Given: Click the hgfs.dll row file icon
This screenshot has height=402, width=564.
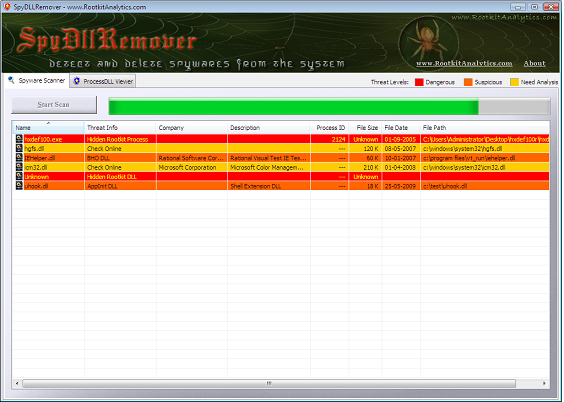Looking at the screenshot, I should pyautogui.click(x=19, y=148).
